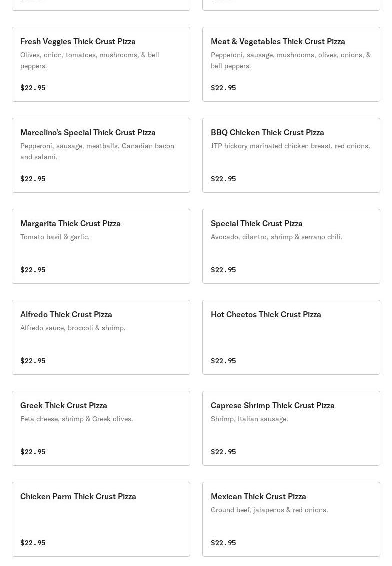This screenshot has width=392, height=566.
Task: Click the Special Thick Crust Pizza title
Action: pyautogui.click(x=256, y=223)
